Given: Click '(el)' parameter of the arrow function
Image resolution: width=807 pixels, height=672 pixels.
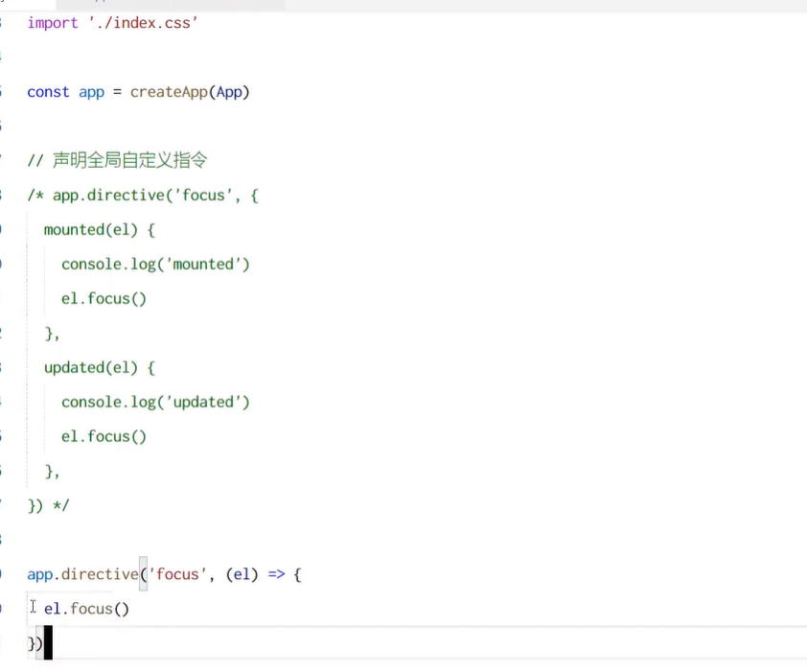Looking at the screenshot, I should pos(242,574).
